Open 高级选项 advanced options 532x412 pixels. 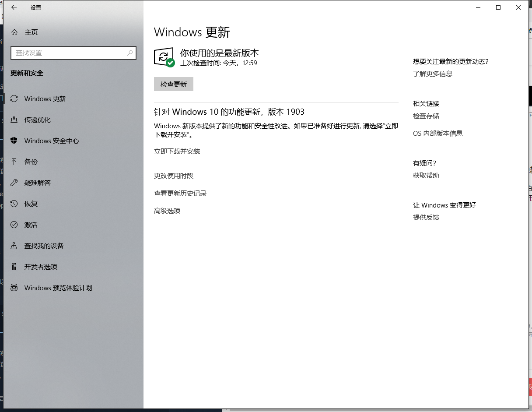point(167,211)
